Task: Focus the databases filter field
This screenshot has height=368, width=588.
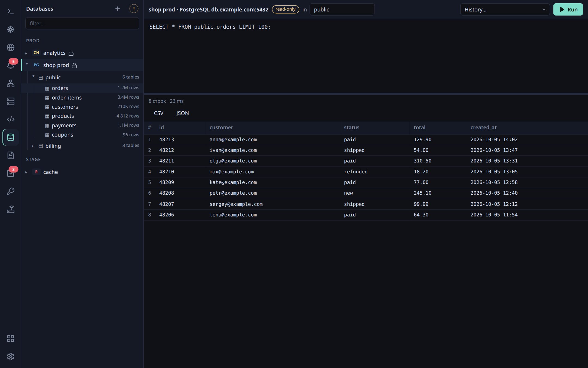Action: [82, 23]
